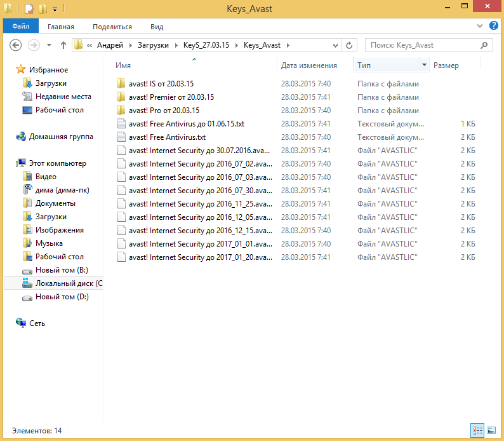Go up one folder level
Image resolution: width=504 pixels, height=441 pixels.
point(63,45)
